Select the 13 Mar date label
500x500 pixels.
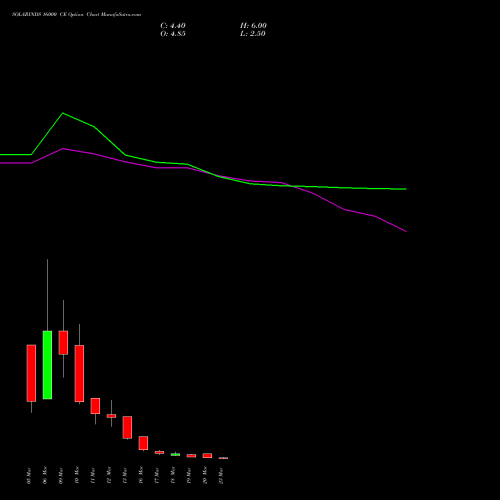(125, 476)
